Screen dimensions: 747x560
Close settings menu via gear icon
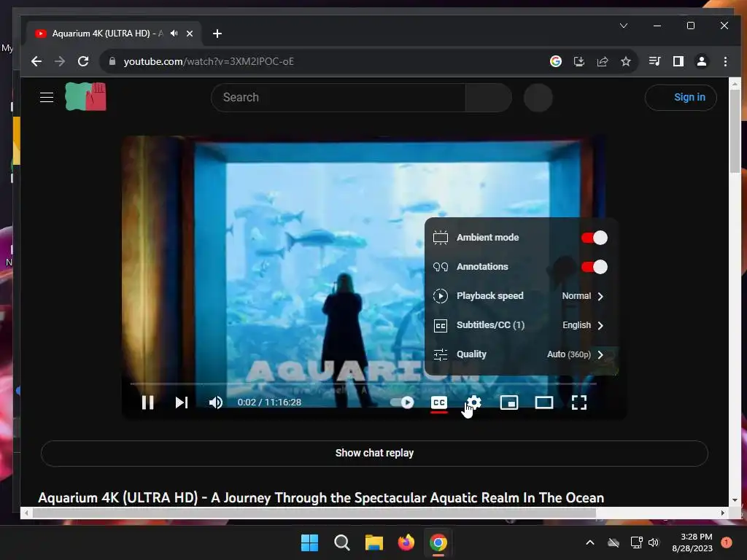(x=473, y=402)
